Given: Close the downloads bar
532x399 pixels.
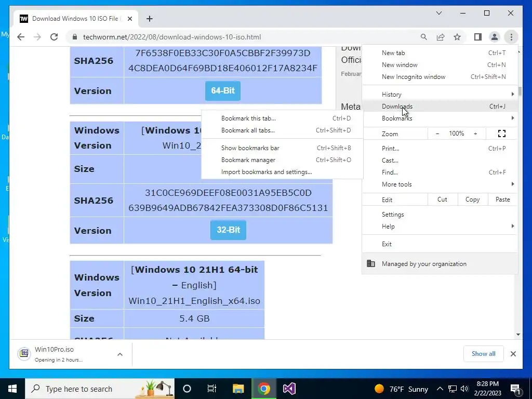Looking at the screenshot, I should (x=513, y=354).
